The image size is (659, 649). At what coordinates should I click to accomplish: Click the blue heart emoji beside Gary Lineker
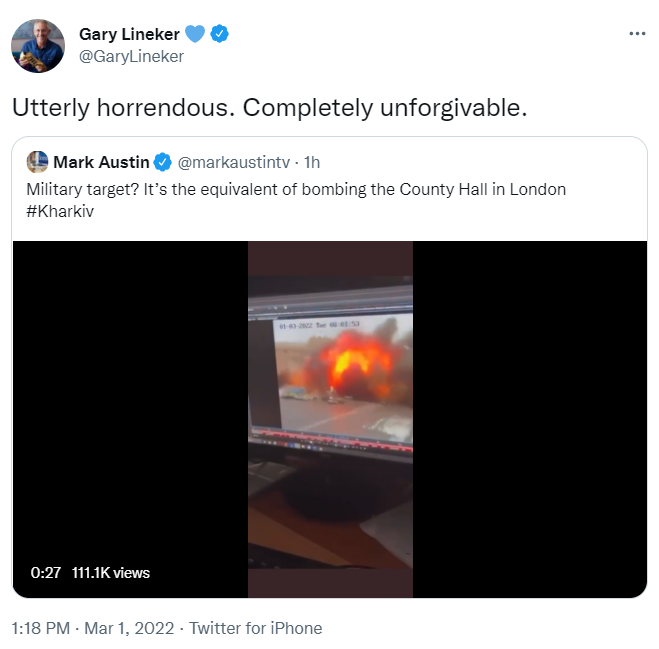pyautogui.click(x=195, y=34)
